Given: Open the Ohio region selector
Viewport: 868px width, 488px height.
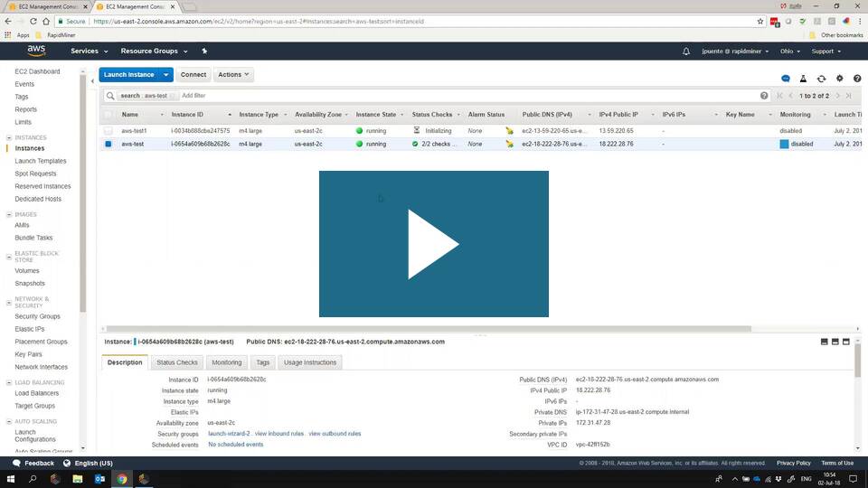Looking at the screenshot, I should pyautogui.click(x=790, y=51).
